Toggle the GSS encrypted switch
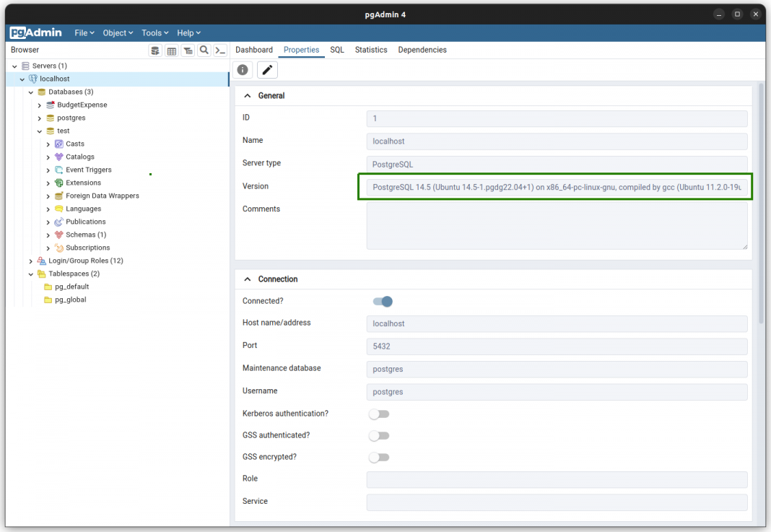This screenshot has width=771, height=532. [x=379, y=458]
